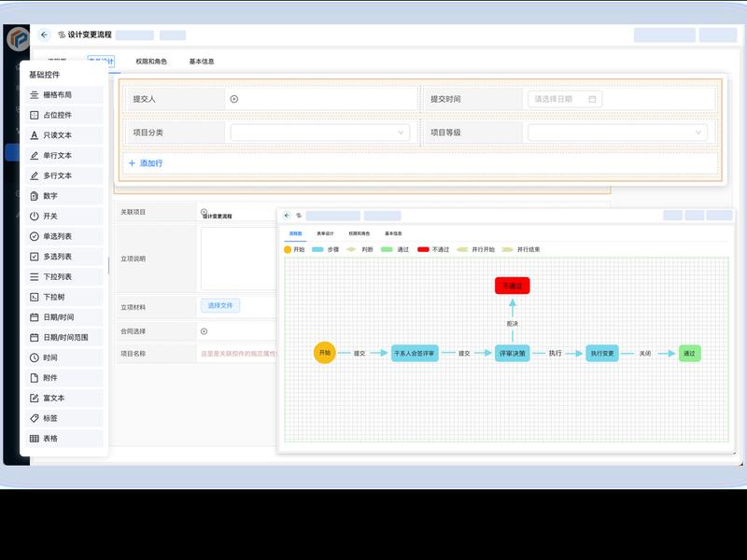Pick the green 通过 legend swatch
The height and width of the screenshot is (560, 747).
click(387, 249)
